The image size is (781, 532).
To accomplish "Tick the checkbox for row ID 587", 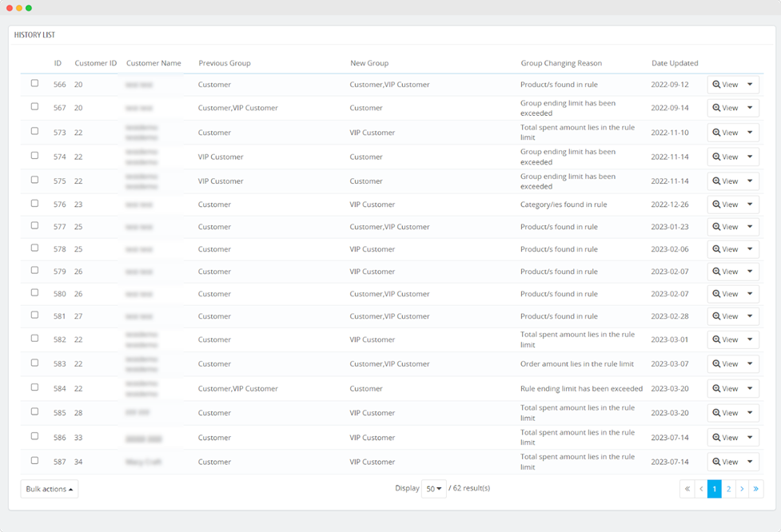I will [34, 460].
